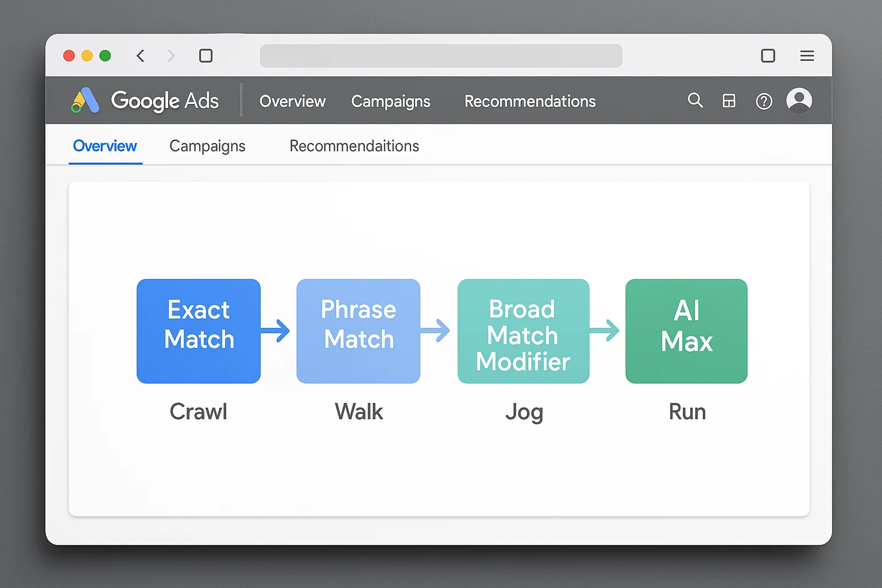Screen dimensions: 882x588
Task: Open Recommendations in the top navigation
Action: click(x=529, y=101)
